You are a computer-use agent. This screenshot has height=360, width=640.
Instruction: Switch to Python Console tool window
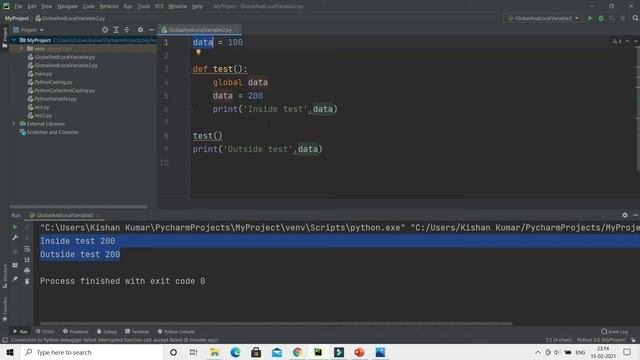176,331
